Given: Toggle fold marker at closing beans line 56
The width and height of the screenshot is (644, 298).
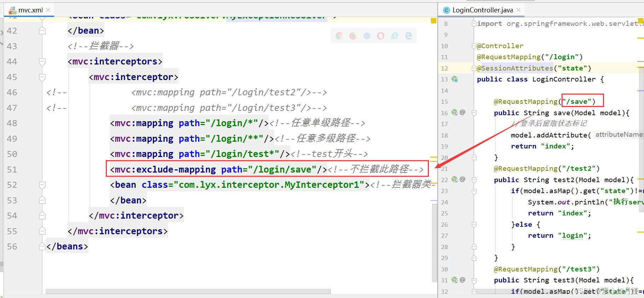Looking at the screenshot, I should (42, 247).
